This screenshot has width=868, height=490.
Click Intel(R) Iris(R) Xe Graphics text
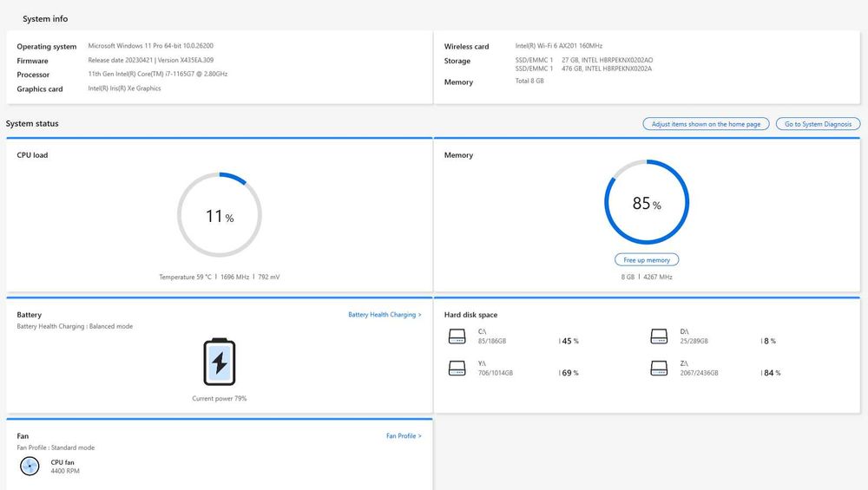[124, 88]
